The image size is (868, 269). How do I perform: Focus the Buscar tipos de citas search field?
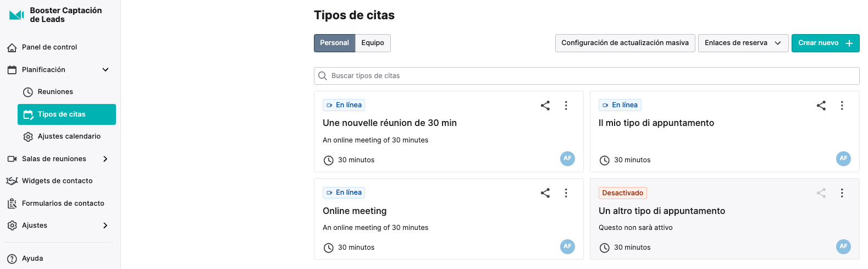[x=587, y=76]
